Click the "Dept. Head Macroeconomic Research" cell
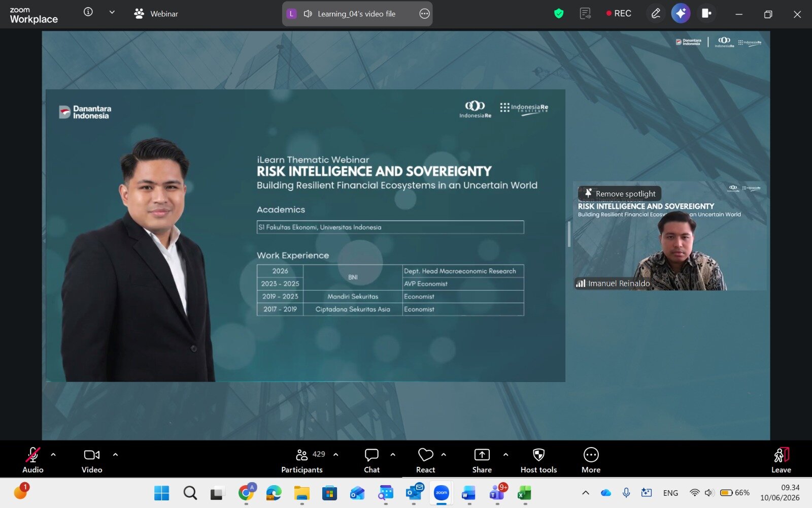Image resolution: width=812 pixels, height=508 pixels. 463,271
